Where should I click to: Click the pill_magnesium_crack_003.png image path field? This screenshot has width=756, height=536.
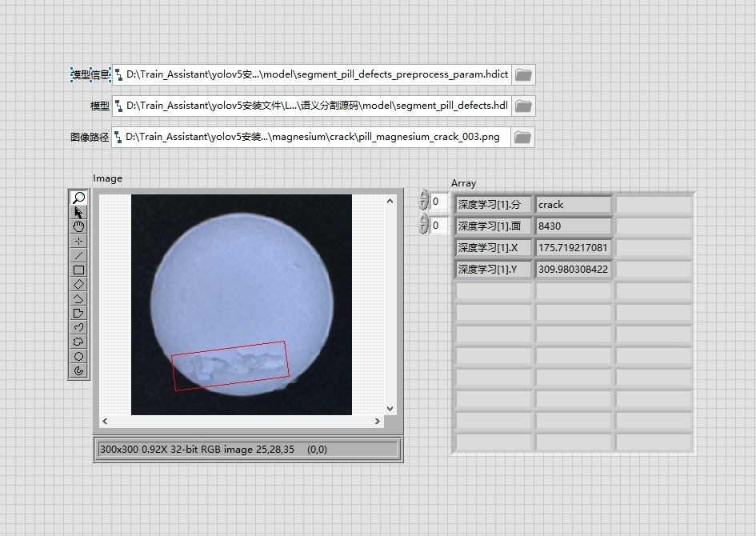[311, 138]
